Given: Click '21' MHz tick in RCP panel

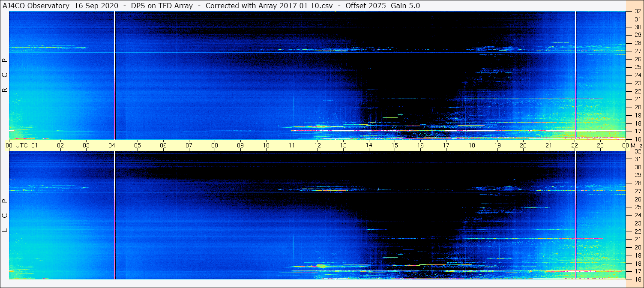Looking at the screenshot, I should [638, 99].
